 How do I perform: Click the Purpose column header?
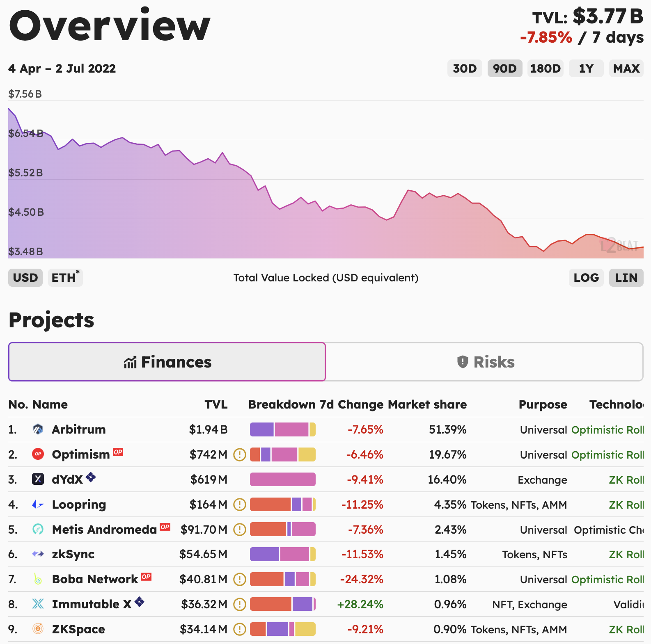pyautogui.click(x=543, y=404)
